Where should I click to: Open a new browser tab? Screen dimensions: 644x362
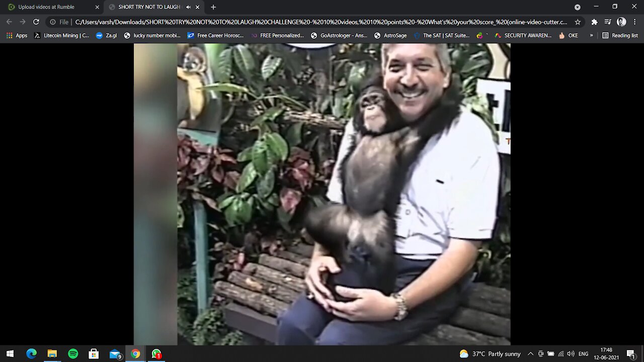coord(213,7)
